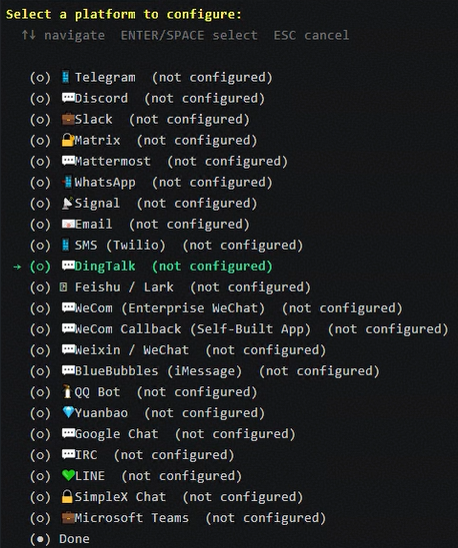Click the QQ Bot platform label

[97, 392]
